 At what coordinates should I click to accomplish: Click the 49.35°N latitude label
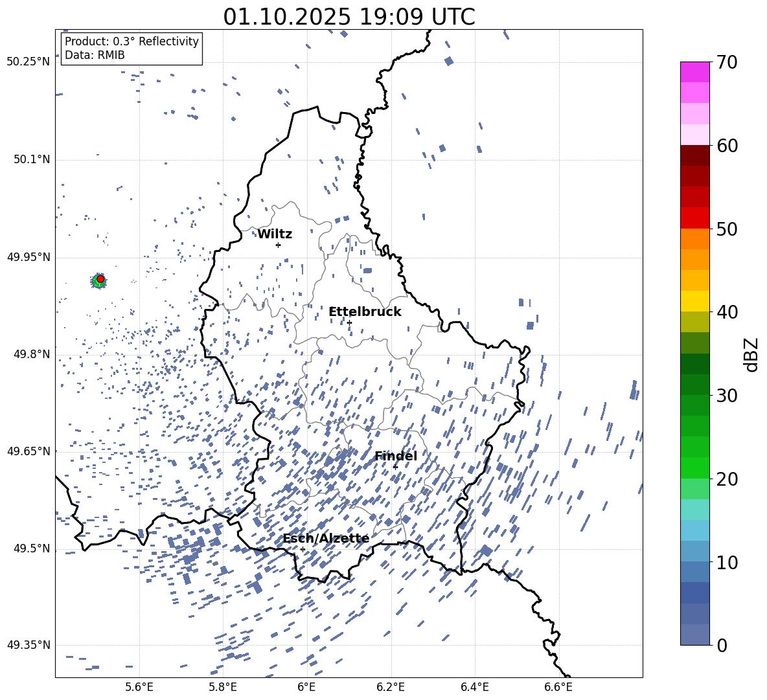point(29,645)
